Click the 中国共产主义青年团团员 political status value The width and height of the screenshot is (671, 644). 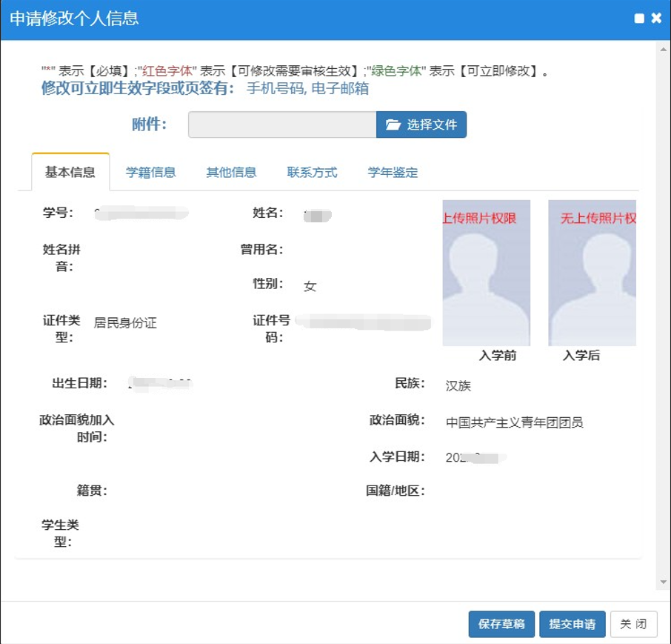(514, 422)
